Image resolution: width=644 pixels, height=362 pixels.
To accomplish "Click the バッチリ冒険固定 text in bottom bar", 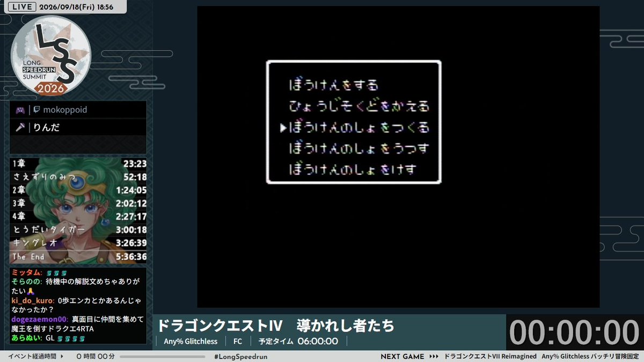I will pyautogui.click(x=613, y=357).
